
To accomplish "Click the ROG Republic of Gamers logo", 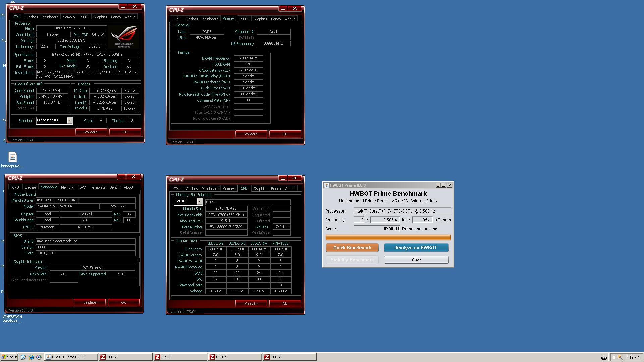I will pos(124,37).
